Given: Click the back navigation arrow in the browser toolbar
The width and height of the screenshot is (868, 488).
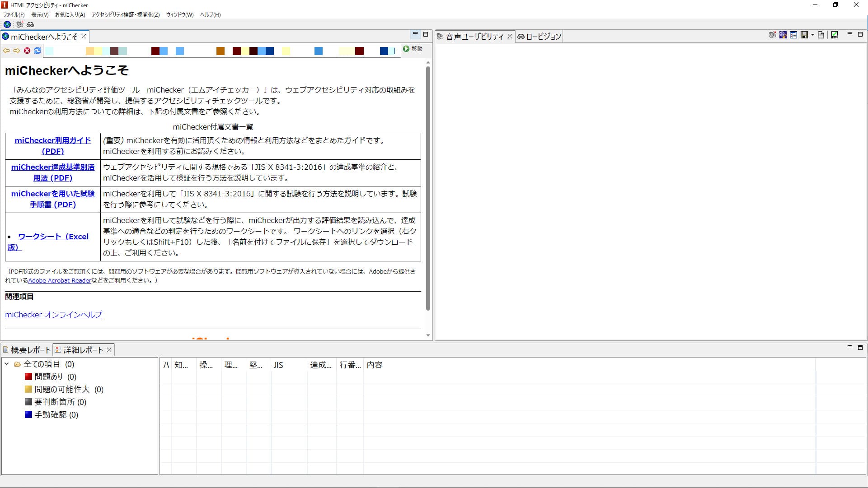Looking at the screenshot, I should click(6, 51).
